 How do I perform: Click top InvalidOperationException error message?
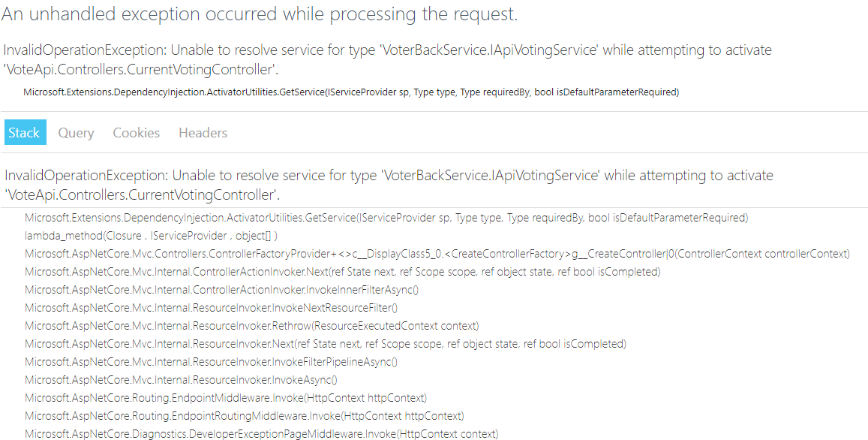[388, 60]
